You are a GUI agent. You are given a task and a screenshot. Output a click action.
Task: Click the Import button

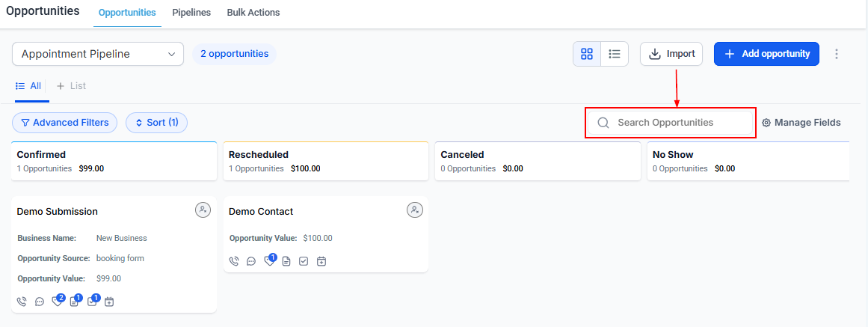tap(671, 54)
